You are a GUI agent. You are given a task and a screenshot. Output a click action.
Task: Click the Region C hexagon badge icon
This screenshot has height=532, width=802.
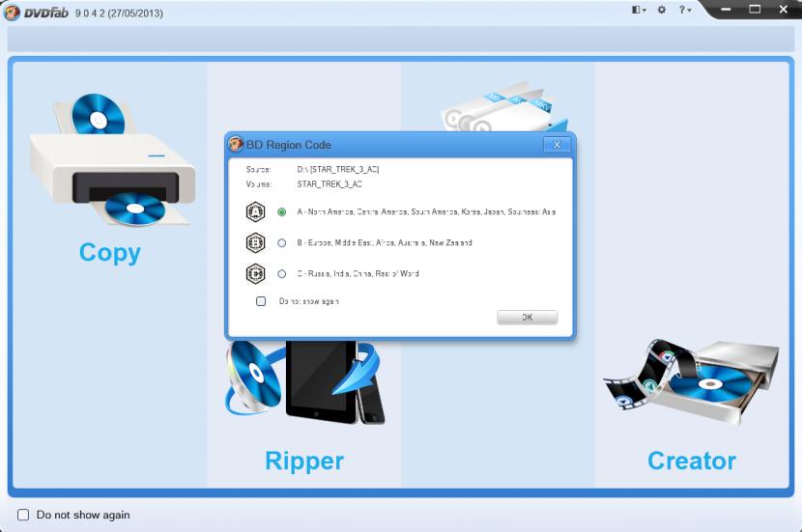256,274
